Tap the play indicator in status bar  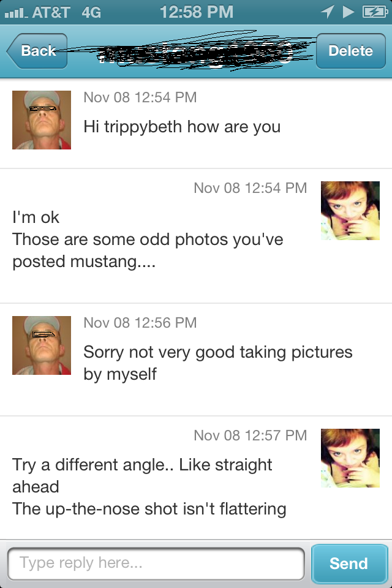(x=349, y=12)
